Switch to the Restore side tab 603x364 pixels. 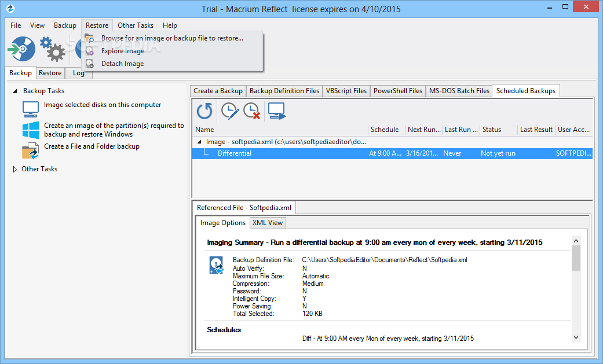[x=50, y=73]
